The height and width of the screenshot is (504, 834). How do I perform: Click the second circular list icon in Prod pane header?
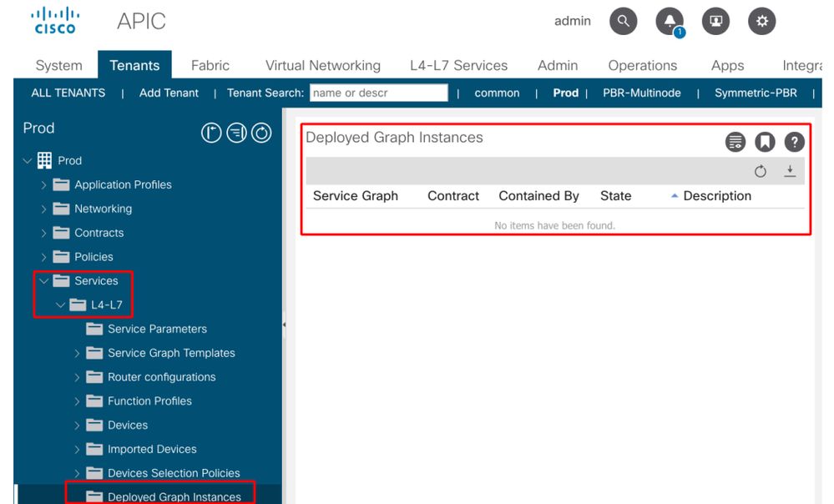click(x=237, y=133)
